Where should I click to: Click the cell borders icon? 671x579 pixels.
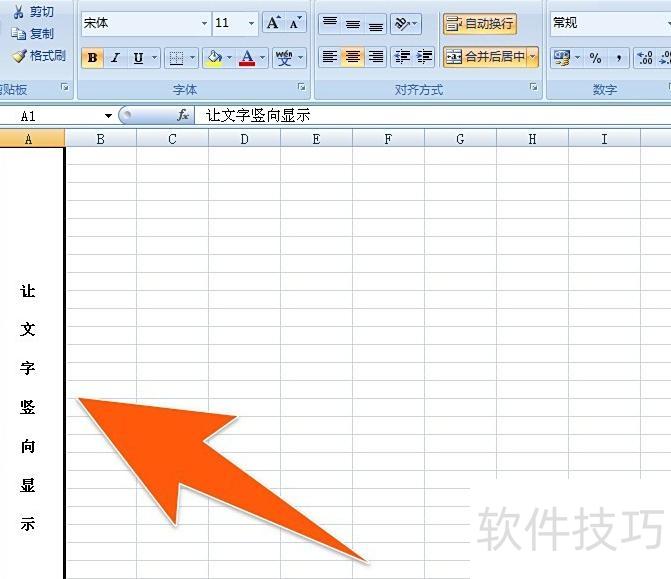pyautogui.click(x=176, y=58)
